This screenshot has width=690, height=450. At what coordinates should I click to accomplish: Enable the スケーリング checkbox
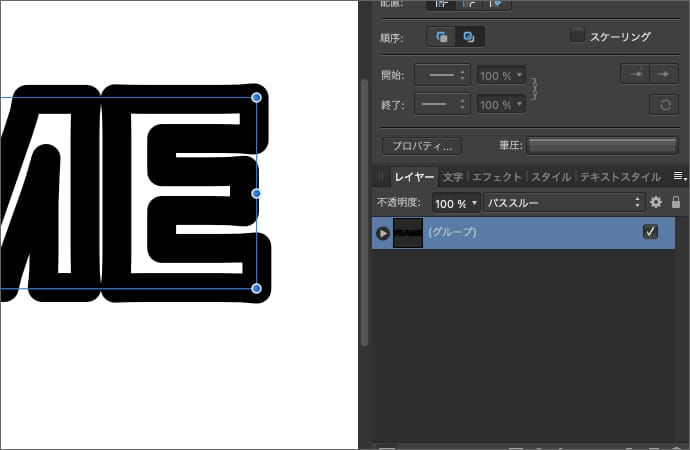point(577,36)
